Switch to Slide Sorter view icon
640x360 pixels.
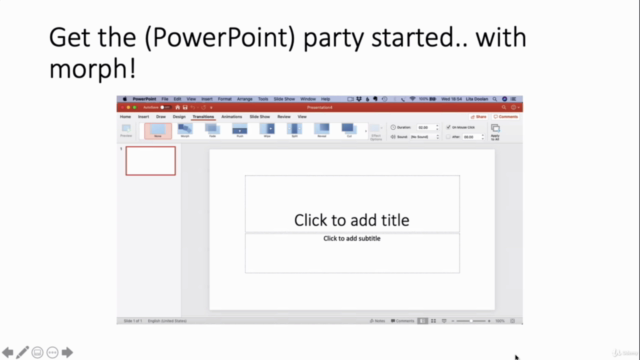click(433, 321)
